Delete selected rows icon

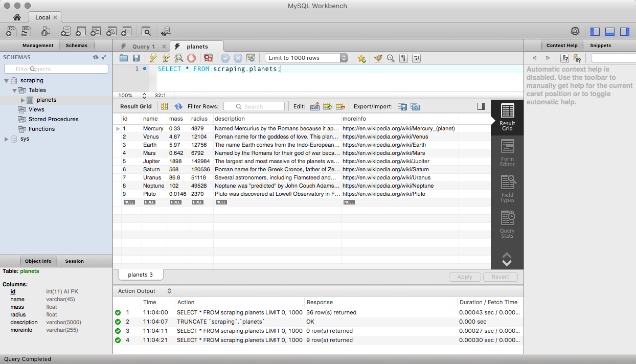coord(340,106)
